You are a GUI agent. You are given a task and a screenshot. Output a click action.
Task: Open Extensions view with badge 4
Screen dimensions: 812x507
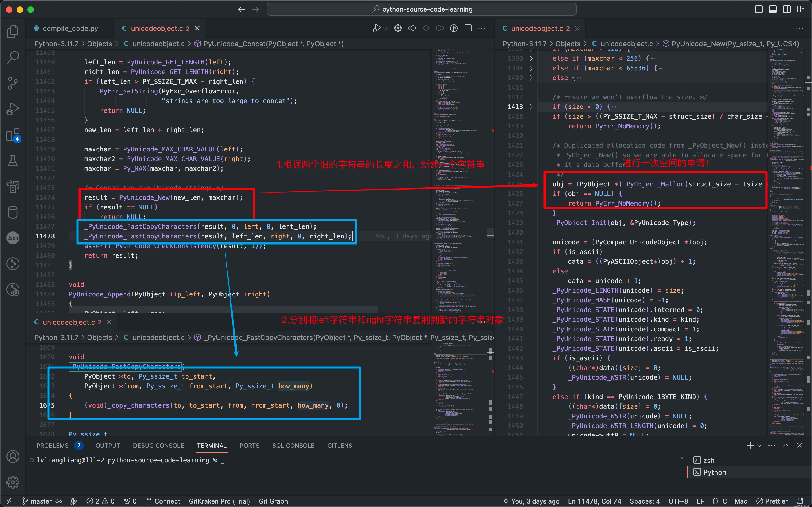(x=13, y=135)
